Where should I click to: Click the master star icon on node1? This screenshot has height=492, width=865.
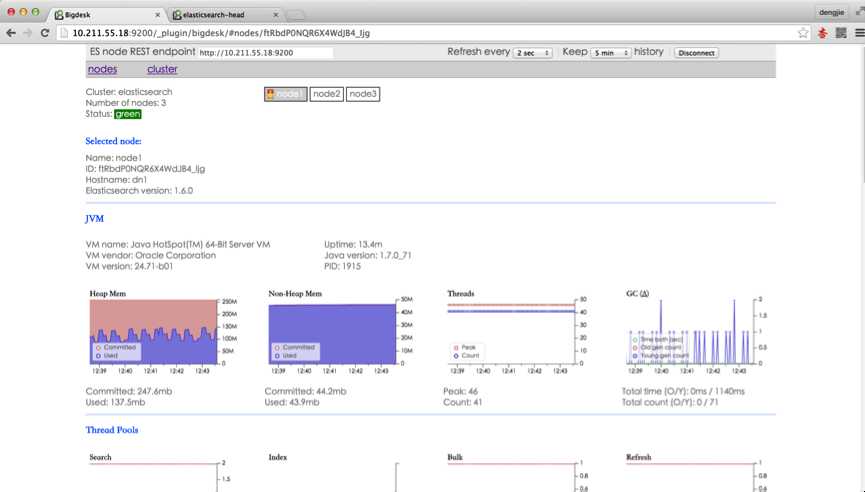pyautogui.click(x=270, y=94)
